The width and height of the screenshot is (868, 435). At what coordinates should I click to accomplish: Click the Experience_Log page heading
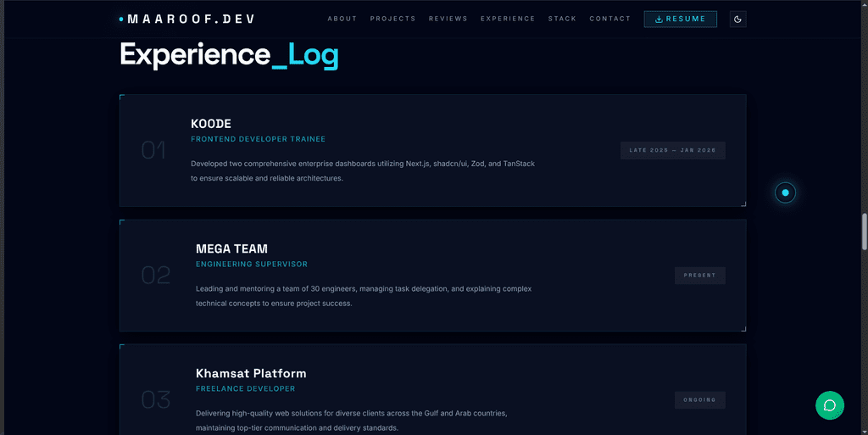[x=229, y=55]
